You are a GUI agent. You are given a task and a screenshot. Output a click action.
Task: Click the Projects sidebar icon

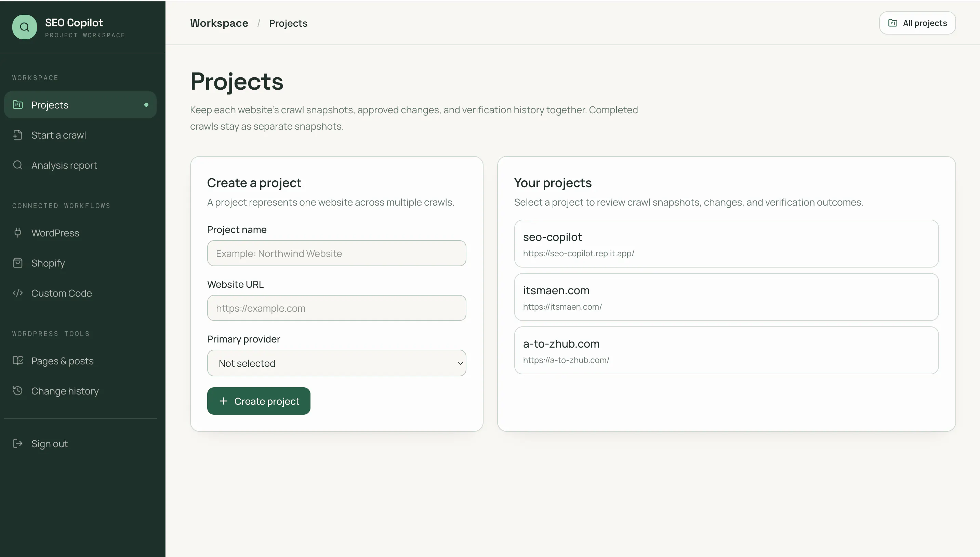tap(17, 104)
